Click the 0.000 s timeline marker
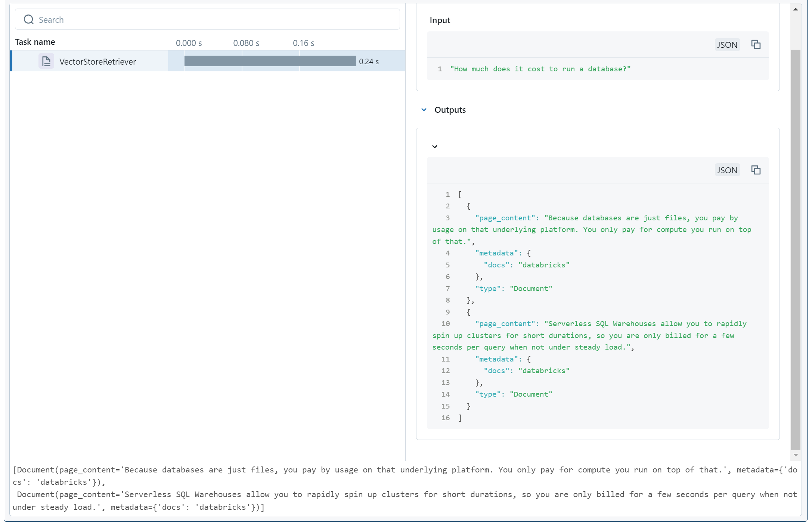 click(189, 43)
